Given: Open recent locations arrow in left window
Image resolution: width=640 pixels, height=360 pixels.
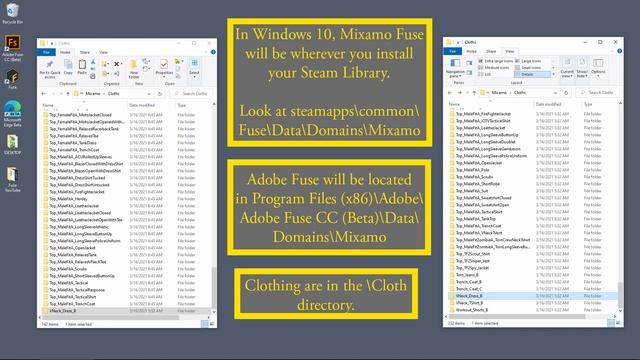Looking at the screenshot, I should pyautogui.click(x=61, y=94).
